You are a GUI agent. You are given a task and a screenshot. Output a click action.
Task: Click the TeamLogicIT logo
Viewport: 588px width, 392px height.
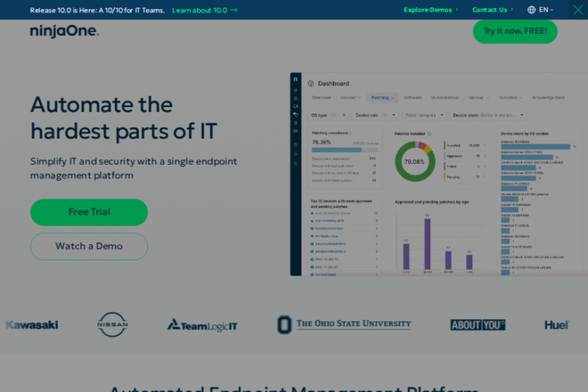coord(202,325)
